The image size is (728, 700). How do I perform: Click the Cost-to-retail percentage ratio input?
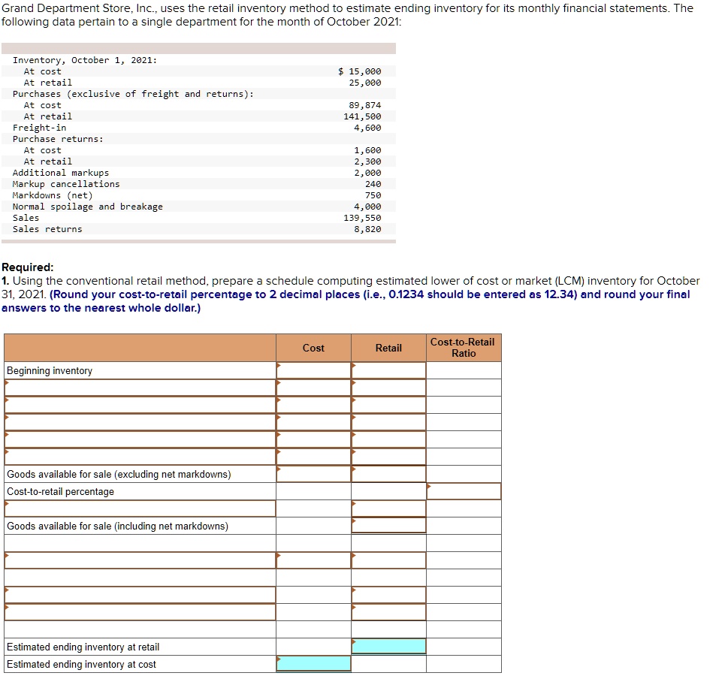click(x=464, y=491)
